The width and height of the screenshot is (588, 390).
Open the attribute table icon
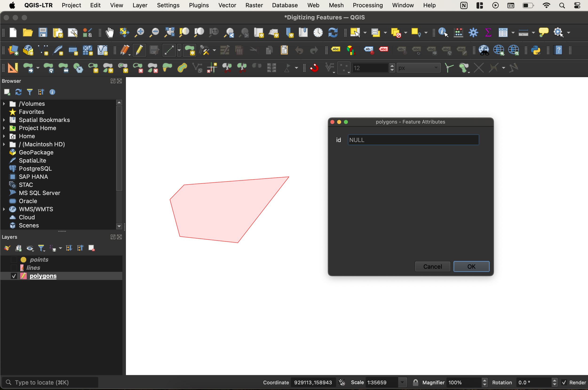pos(503,33)
